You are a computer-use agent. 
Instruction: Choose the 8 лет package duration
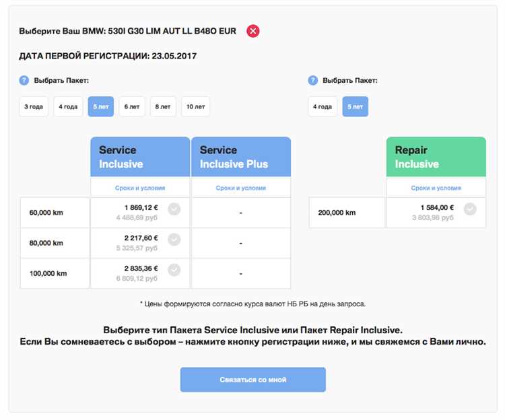(x=163, y=106)
